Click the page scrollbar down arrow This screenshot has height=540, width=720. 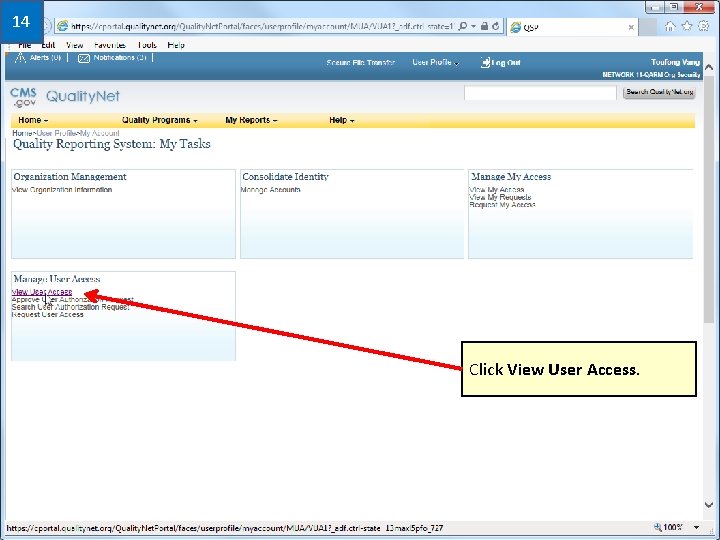(709, 505)
